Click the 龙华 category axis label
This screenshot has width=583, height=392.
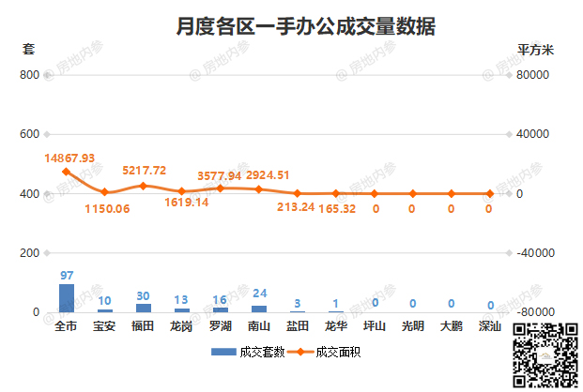336,326
